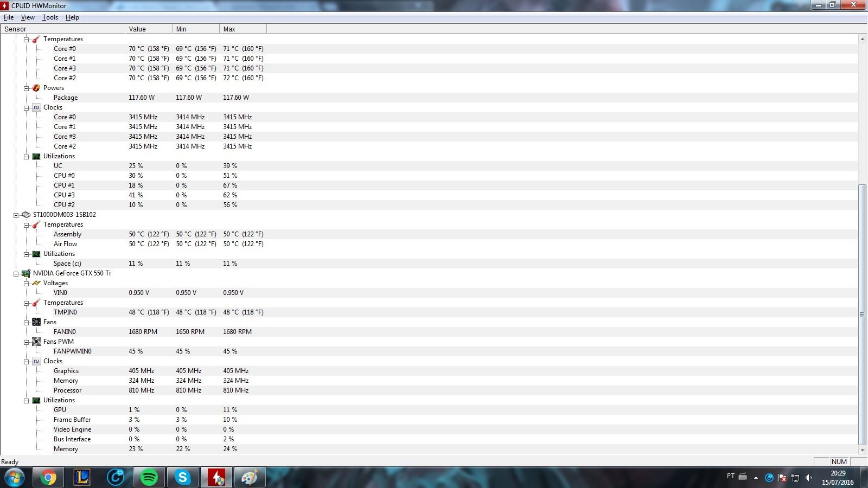The image size is (868, 488).
Task: Click the Powers flame icon
Action: coord(36,88)
